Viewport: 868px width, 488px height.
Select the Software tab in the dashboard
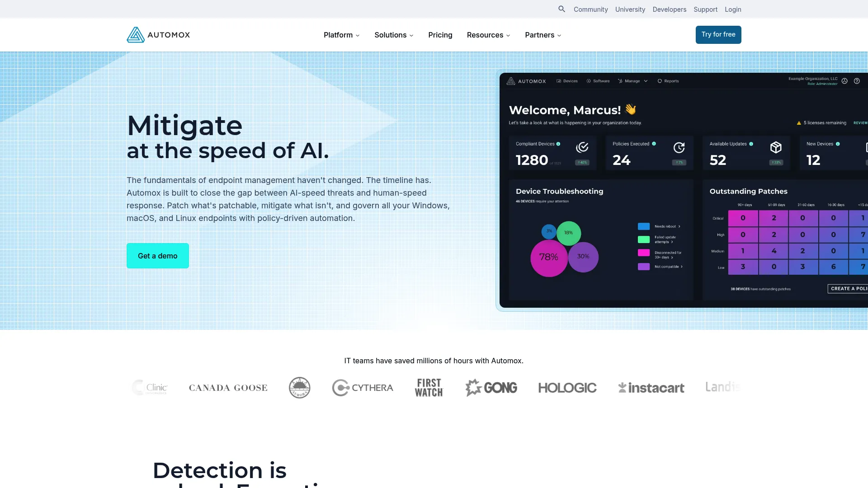pyautogui.click(x=598, y=81)
